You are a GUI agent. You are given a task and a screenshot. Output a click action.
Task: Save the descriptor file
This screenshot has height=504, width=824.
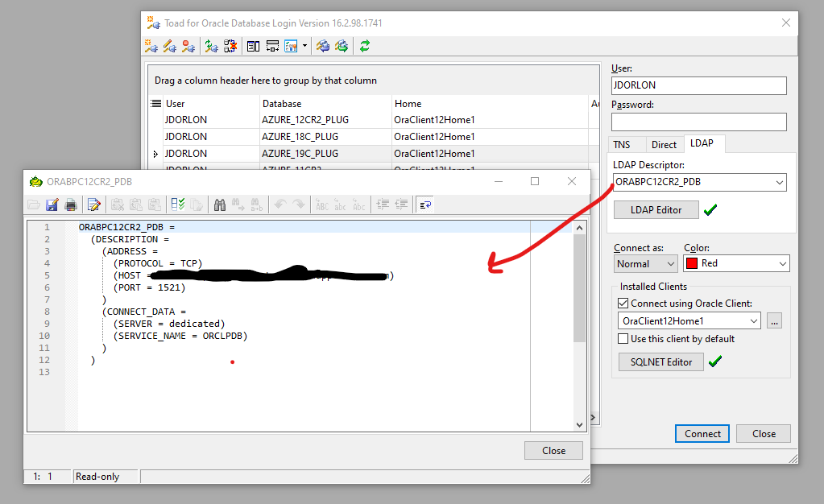[52, 204]
